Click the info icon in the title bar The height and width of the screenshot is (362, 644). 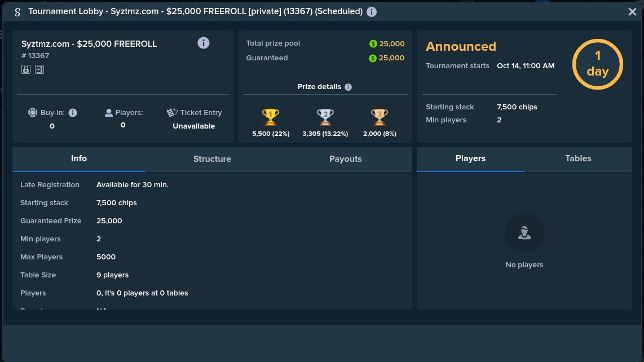pos(371,11)
